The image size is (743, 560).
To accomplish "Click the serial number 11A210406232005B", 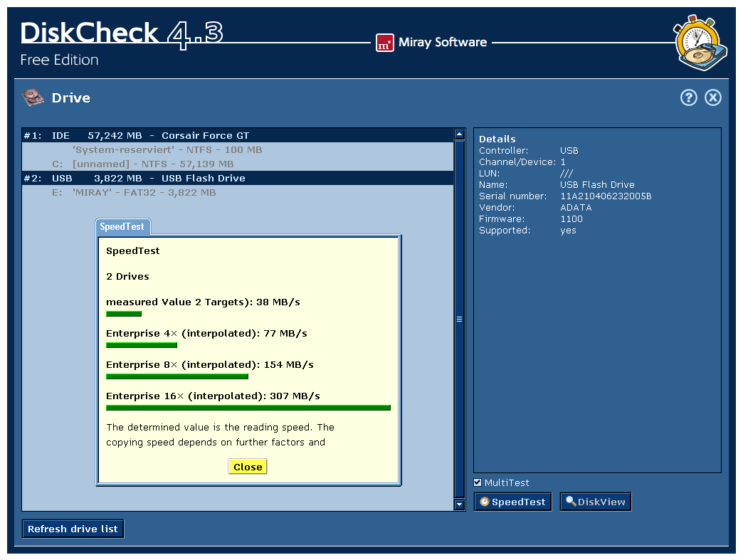I will click(x=606, y=196).
